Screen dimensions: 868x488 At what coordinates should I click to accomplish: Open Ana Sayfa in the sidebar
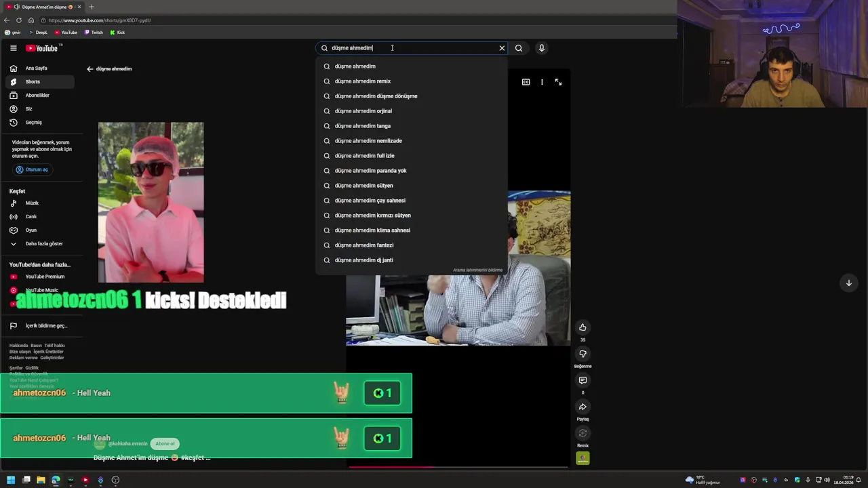(x=41, y=68)
